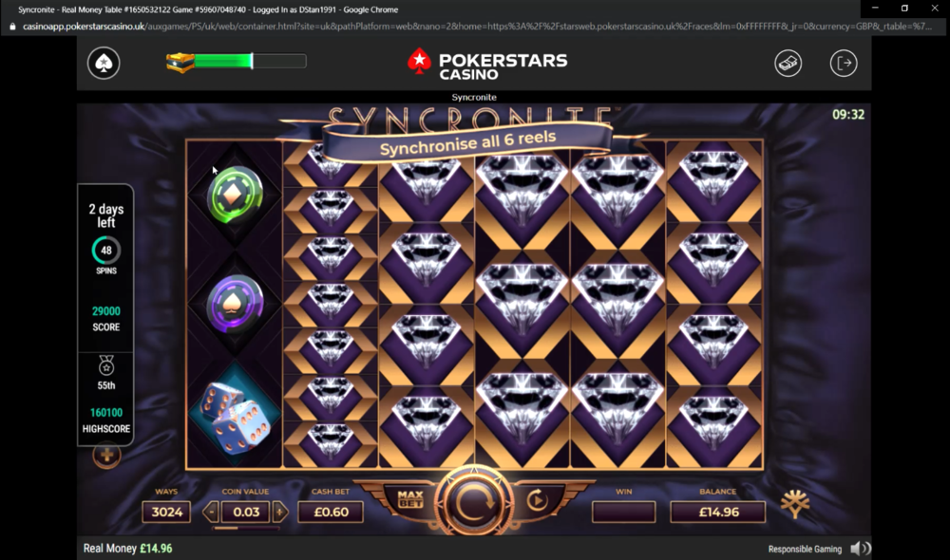Select the green diamond chip symbol
This screenshot has height=560, width=950.
pyautogui.click(x=235, y=195)
